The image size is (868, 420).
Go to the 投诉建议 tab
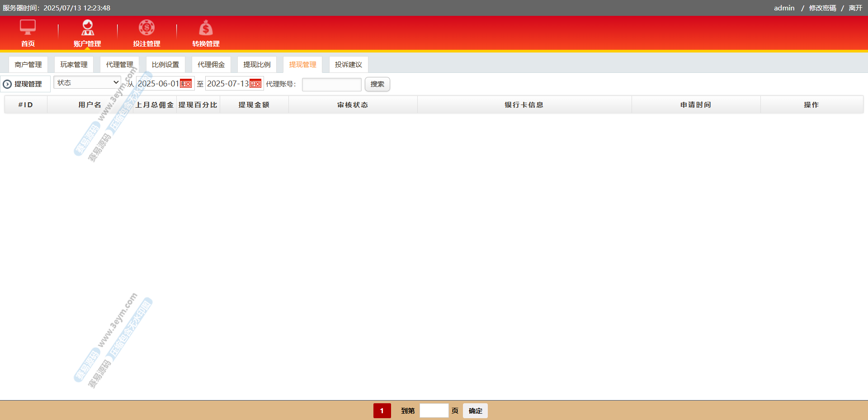tap(348, 65)
